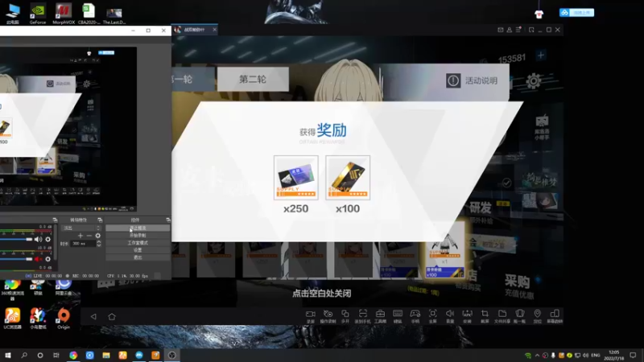
Task: Open the gamepad settings icon
Action: (415, 314)
